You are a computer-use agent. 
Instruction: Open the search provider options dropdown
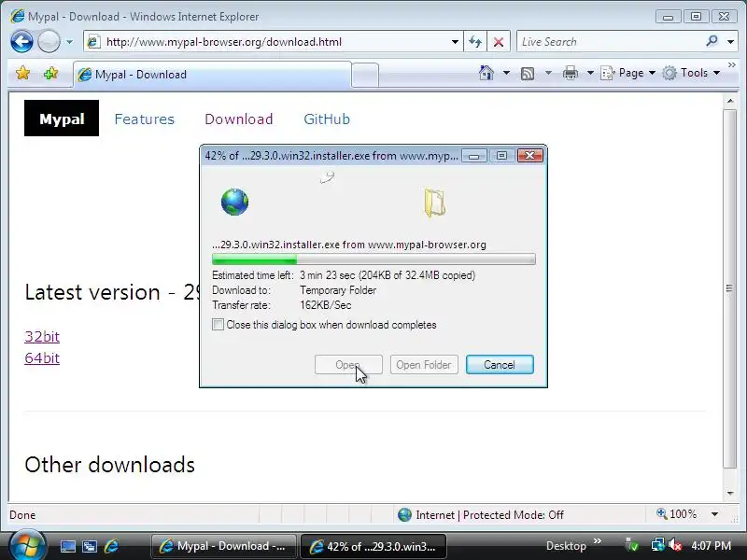tap(731, 42)
